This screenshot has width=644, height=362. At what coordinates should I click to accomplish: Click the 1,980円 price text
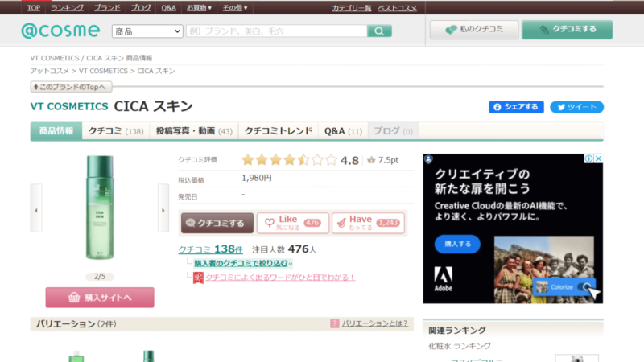point(257,178)
